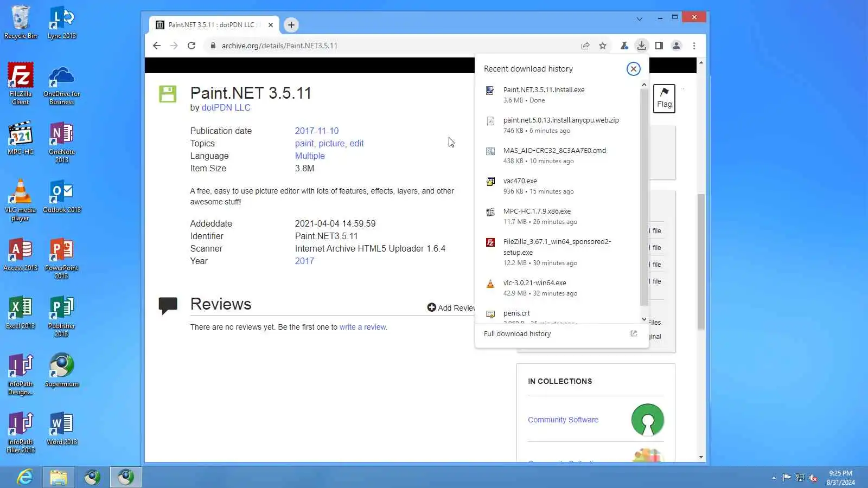Click the Full download history link
868x488 pixels.
click(x=517, y=333)
